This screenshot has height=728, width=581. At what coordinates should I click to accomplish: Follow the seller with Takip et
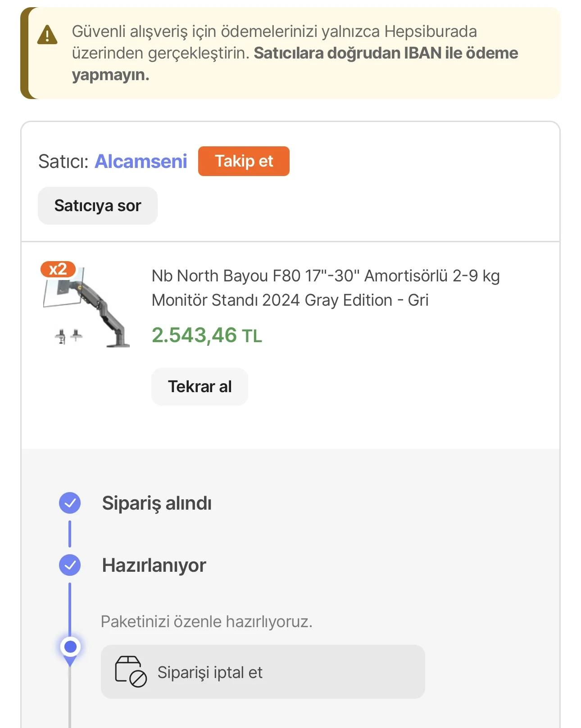point(244,161)
